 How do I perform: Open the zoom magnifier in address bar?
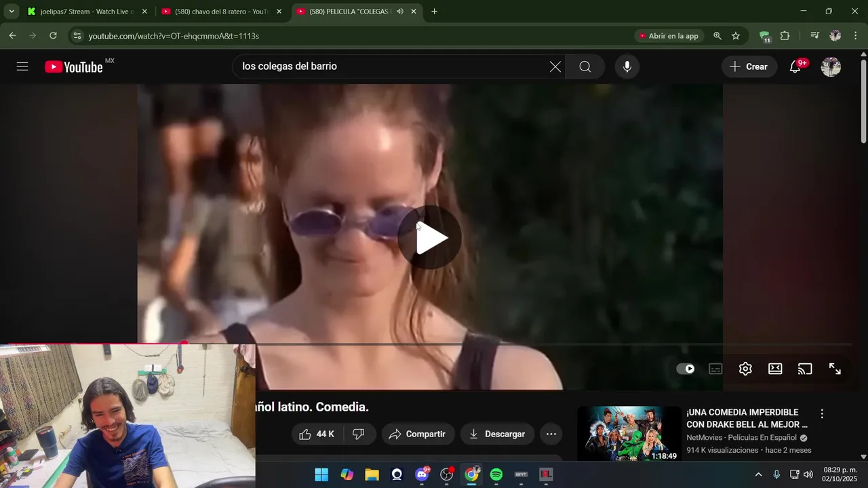717,36
